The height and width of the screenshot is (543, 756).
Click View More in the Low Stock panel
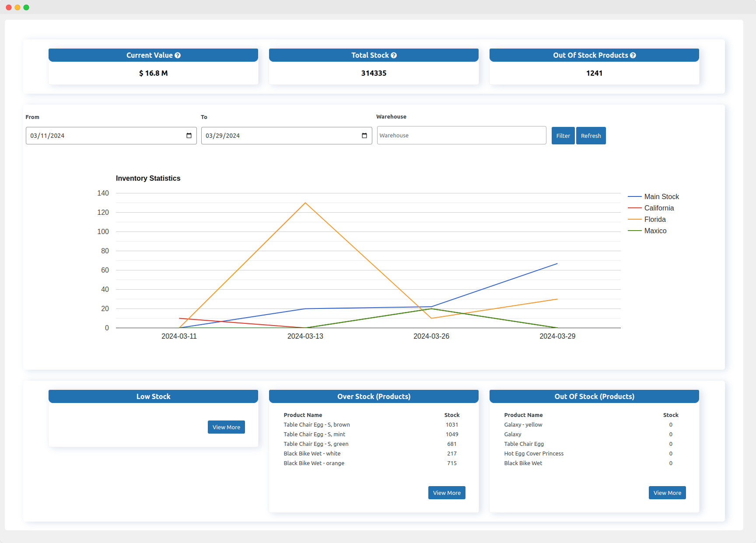(x=226, y=427)
